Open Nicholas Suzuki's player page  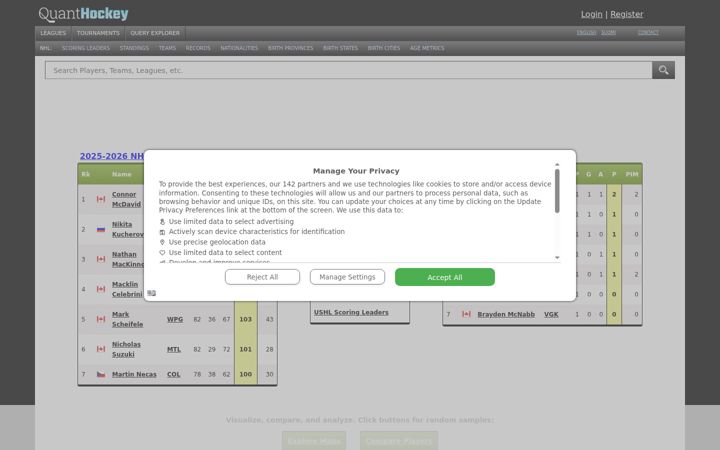(126, 349)
